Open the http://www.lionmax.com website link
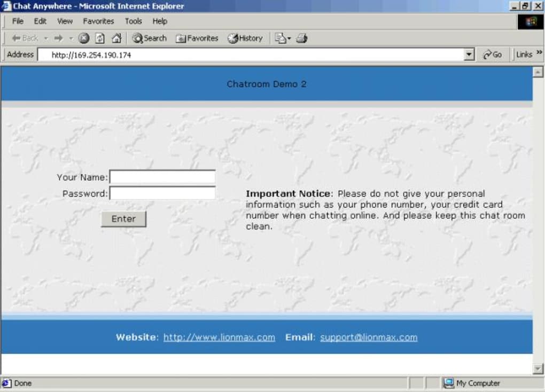Image resolution: width=545 pixels, height=392 pixels. (219, 337)
